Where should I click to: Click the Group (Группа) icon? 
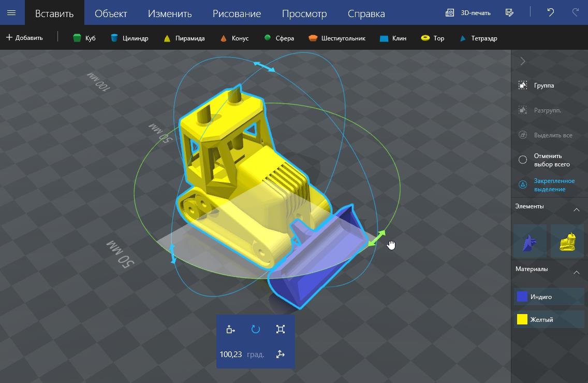coord(523,85)
